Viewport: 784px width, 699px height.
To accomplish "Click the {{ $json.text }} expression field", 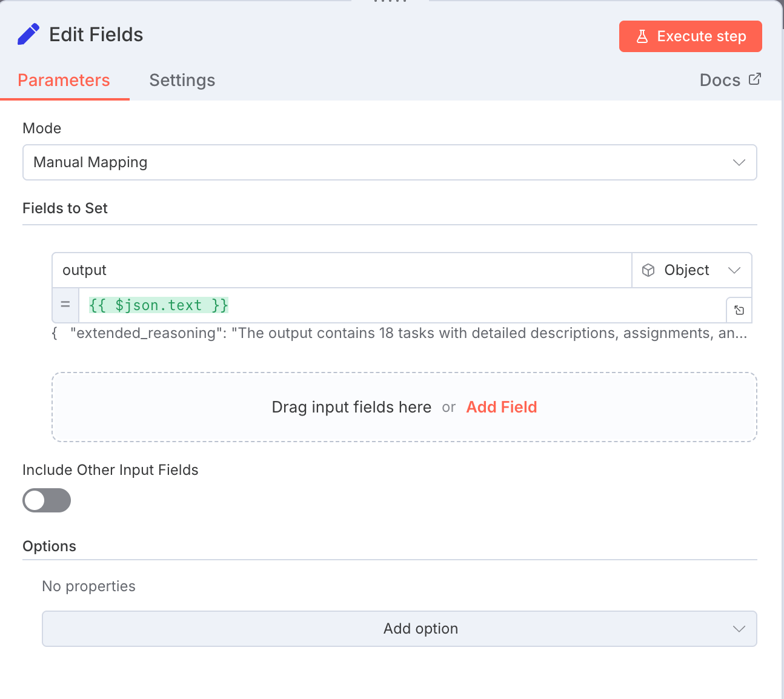I will pos(400,305).
